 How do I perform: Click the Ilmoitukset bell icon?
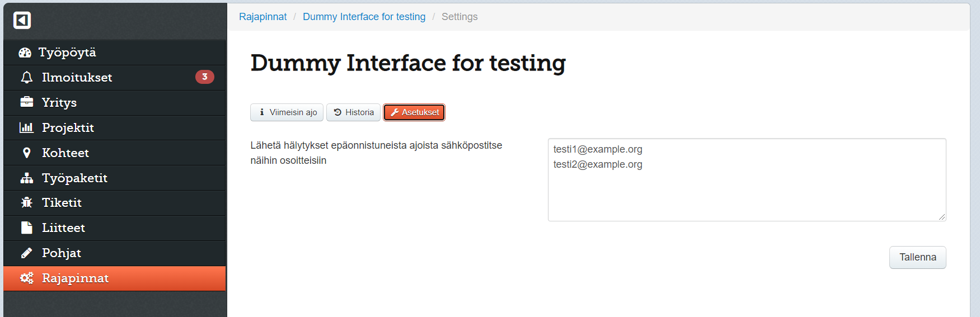(26, 77)
